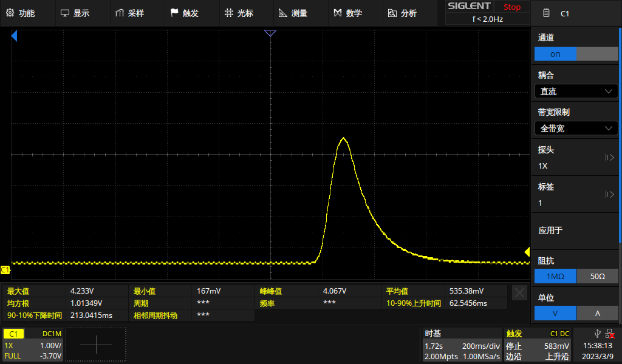This screenshot has height=364, width=622.
Task: Expand the 探头 probe setting
Action: (576, 158)
